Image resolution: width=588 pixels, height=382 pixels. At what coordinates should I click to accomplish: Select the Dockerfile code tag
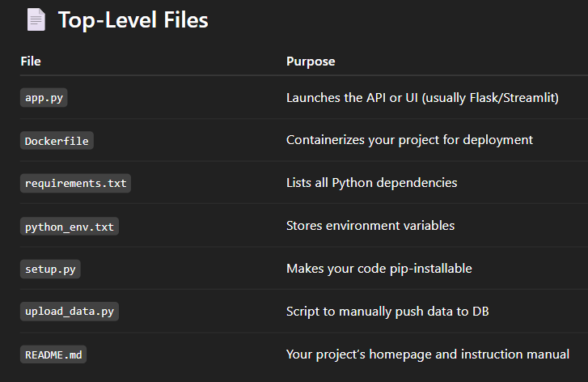(x=57, y=141)
